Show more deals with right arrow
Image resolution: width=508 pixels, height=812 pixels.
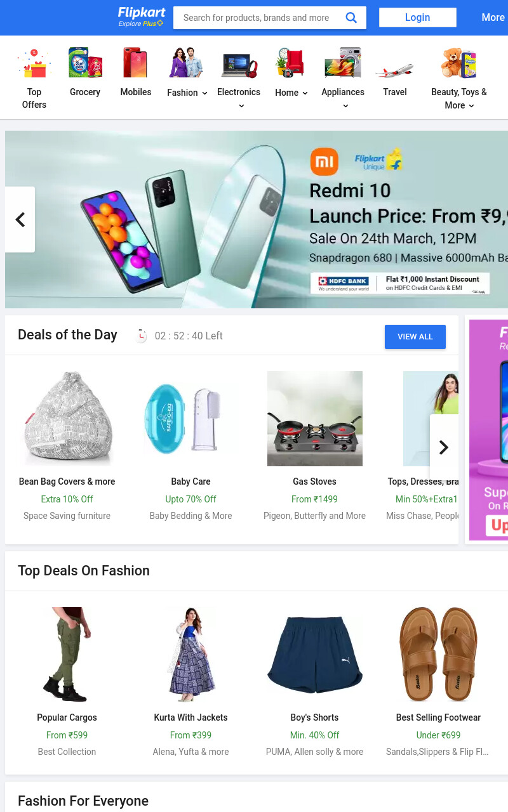pos(444,447)
